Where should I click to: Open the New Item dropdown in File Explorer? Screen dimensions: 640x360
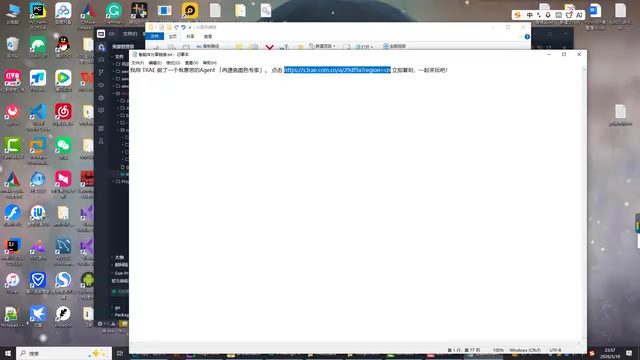(x=322, y=46)
